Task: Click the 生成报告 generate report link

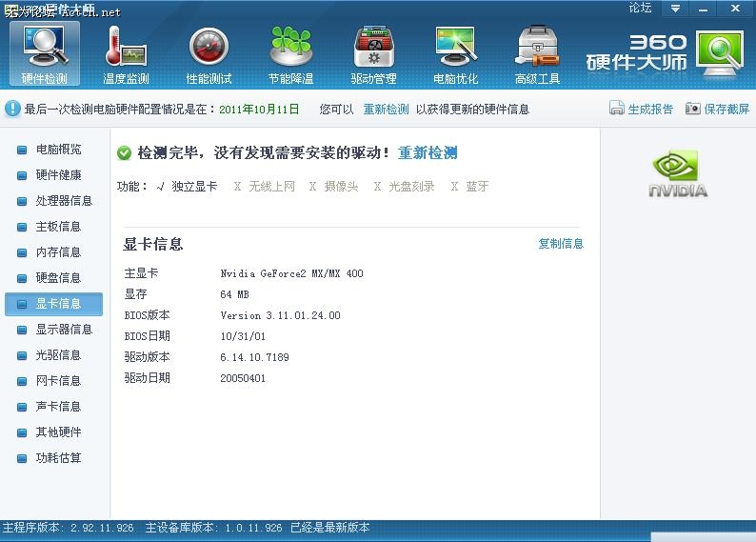Action: click(x=650, y=109)
